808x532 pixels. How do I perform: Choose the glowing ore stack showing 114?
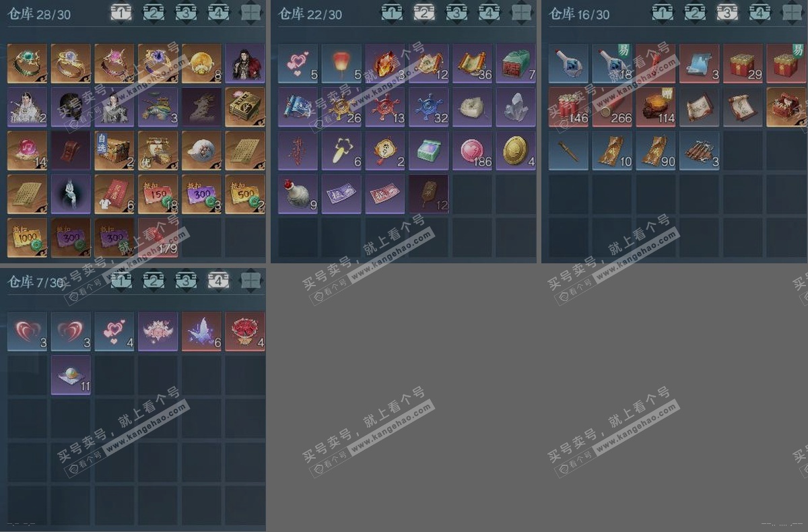pos(655,107)
